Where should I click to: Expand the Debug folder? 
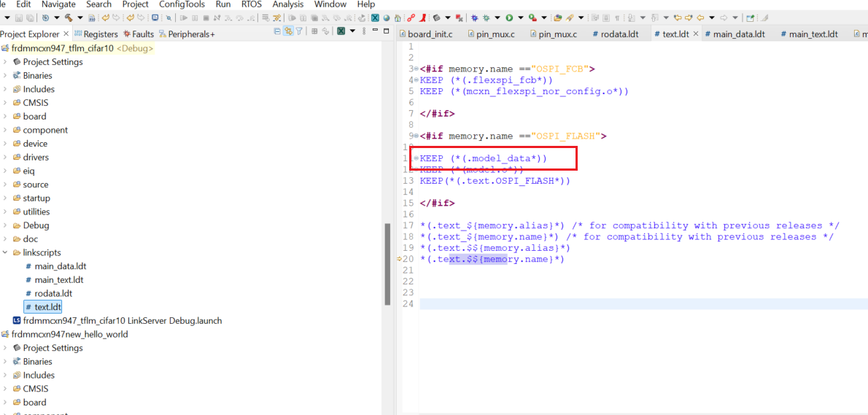(5, 226)
